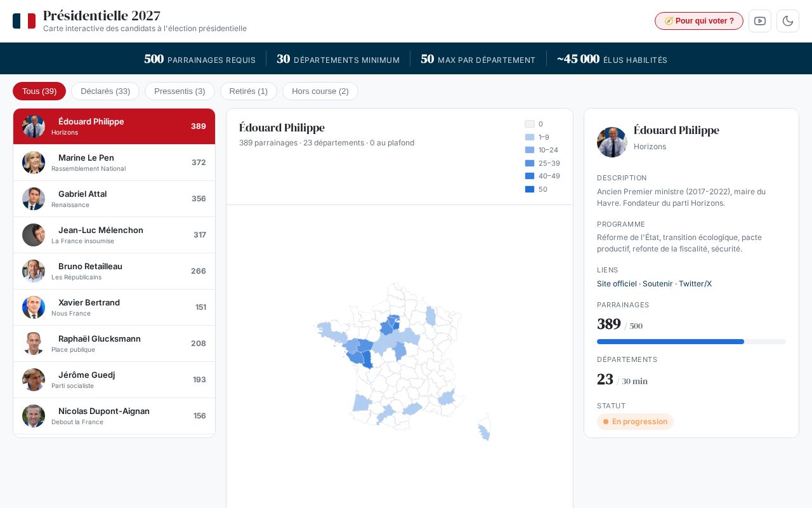This screenshot has width=812, height=508.
Task: Click the French flag logo
Action: pos(24,21)
